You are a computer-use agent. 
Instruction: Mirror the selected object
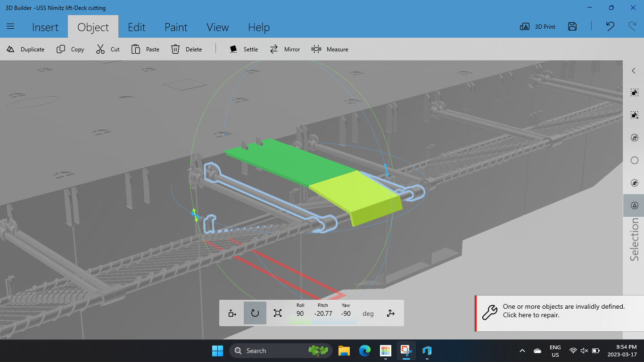(x=285, y=49)
